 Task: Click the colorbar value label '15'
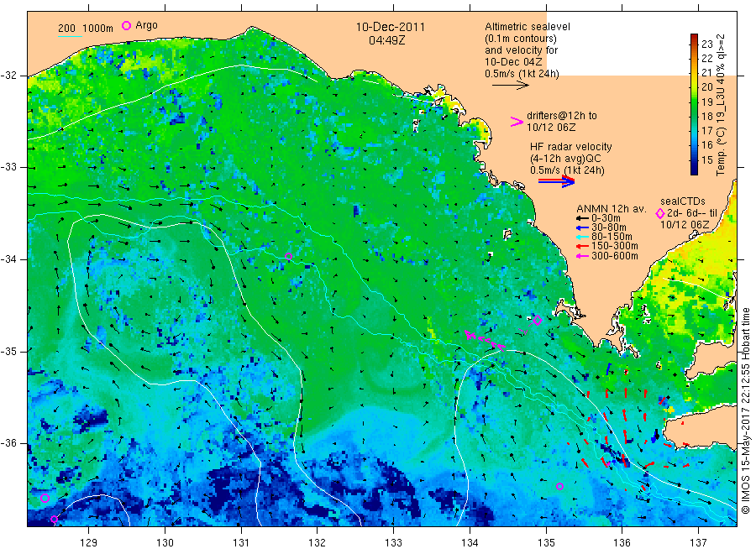706,159
